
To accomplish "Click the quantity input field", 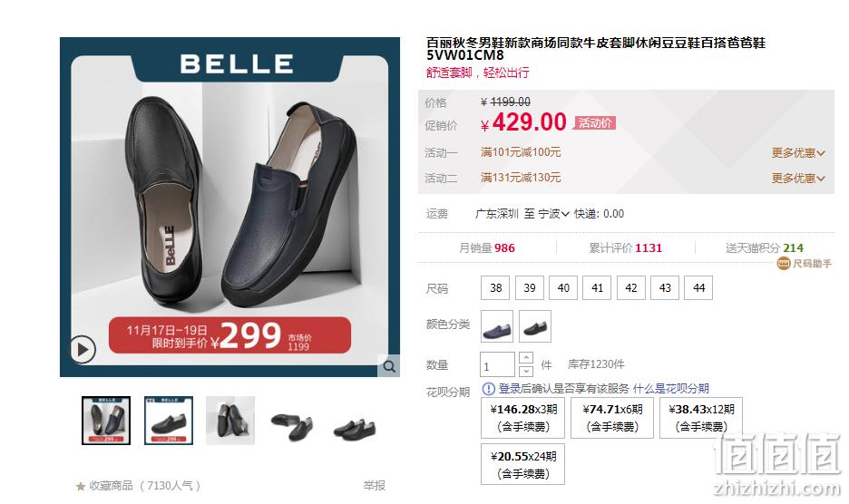I will point(498,365).
